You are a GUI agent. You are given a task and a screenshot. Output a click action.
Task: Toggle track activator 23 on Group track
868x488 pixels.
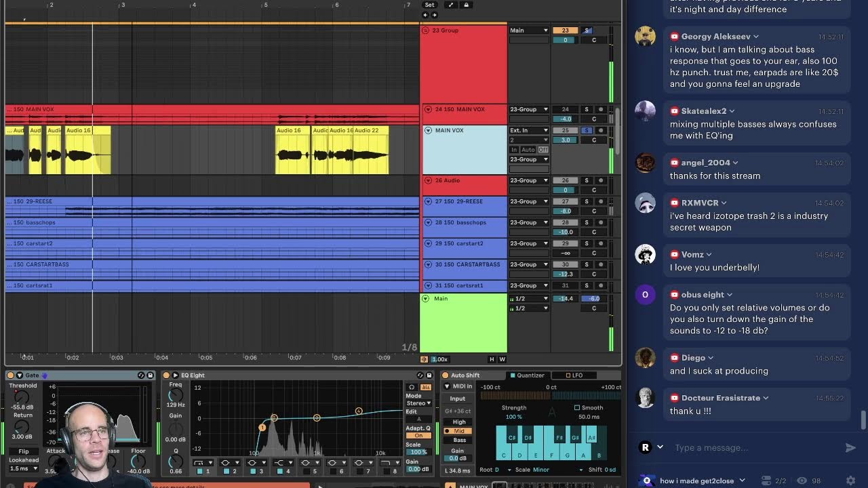click(x=566, y=30)
